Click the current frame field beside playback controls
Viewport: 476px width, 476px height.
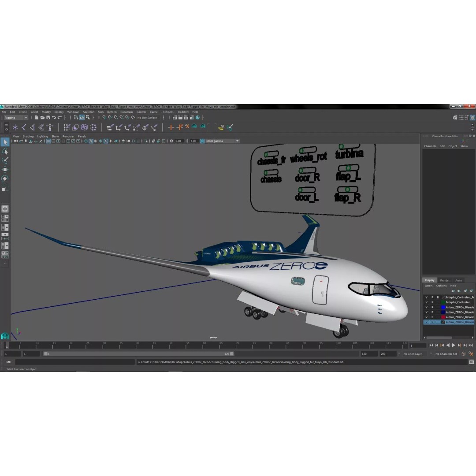tap(417, 346)
